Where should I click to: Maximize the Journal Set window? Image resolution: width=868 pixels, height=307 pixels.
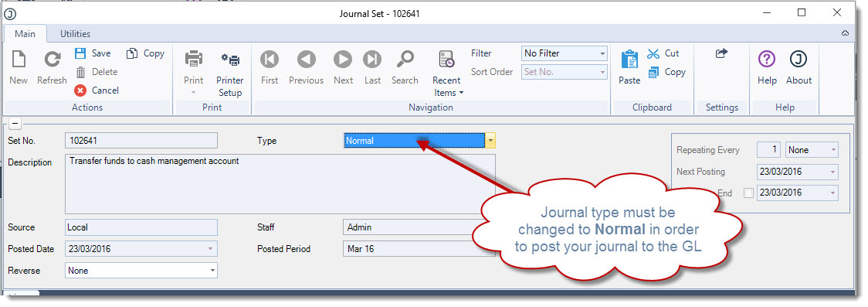[x=802, y=13]
